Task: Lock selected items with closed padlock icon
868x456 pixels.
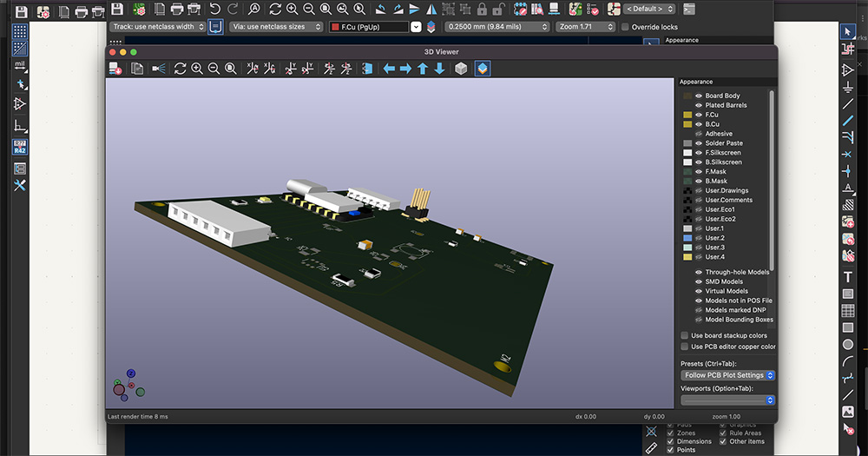Action: point(482,9)
